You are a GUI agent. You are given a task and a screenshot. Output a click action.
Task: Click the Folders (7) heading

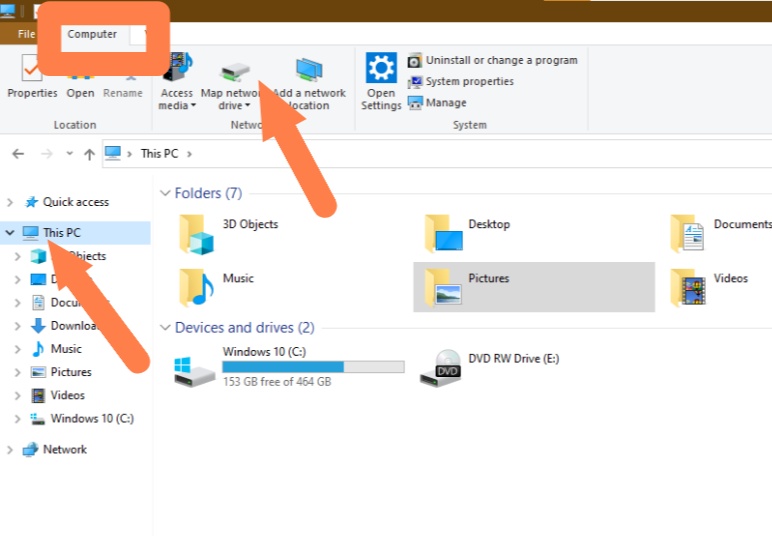tap(208, 193)
